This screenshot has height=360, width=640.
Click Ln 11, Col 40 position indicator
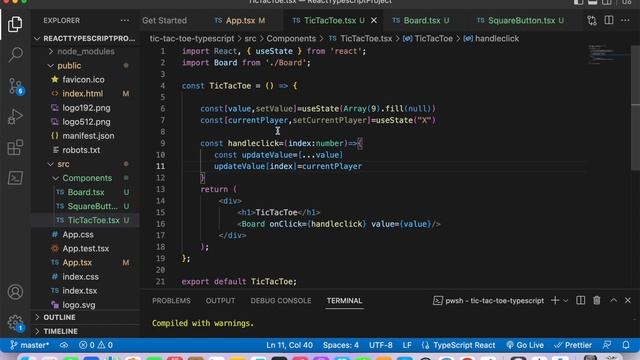point(289,345)
